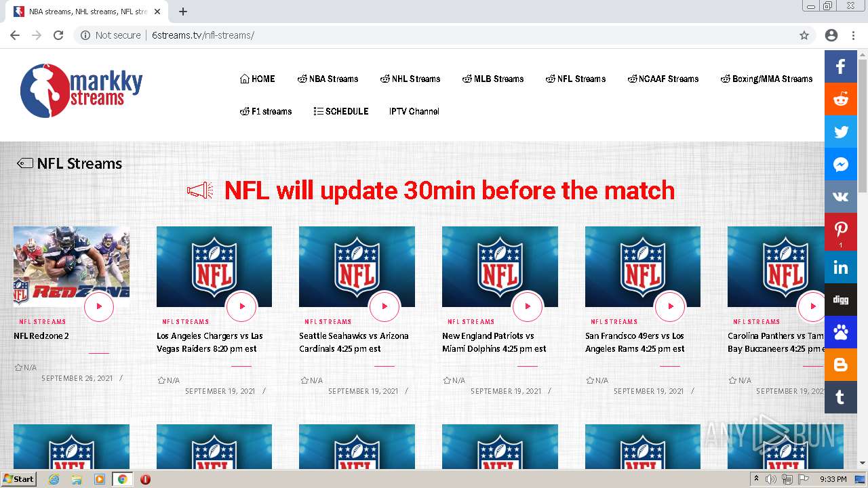Play 49ers vs Rams stream button
The image size is (868, 488).
(671, 306)
